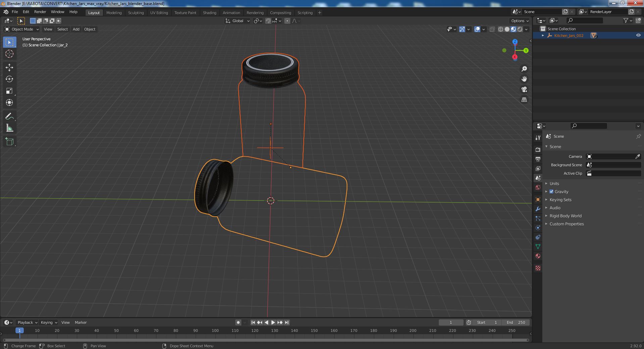The width and height of the screenshot is (644, 349).
Task: Select the Transform tool
Action: coord(9,102)
